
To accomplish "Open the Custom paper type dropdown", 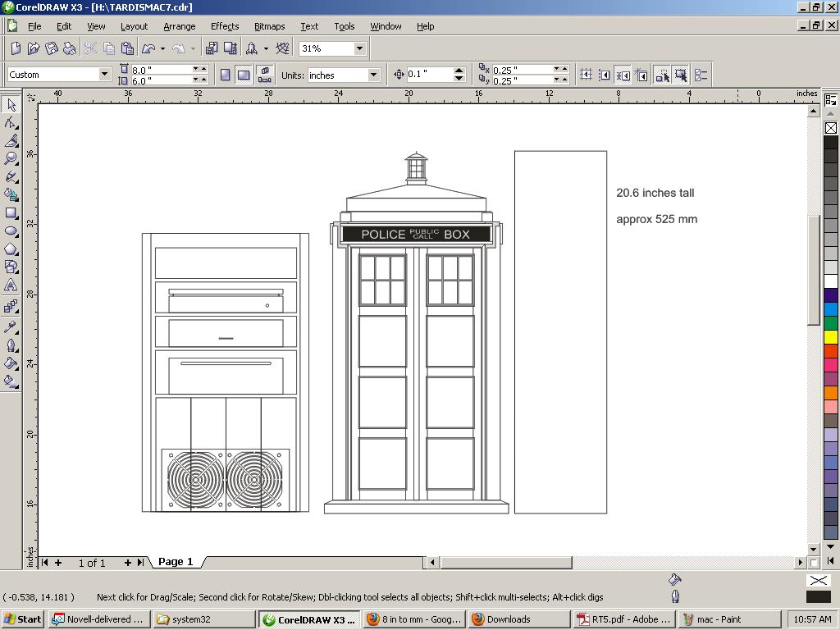I will point(105,74).
